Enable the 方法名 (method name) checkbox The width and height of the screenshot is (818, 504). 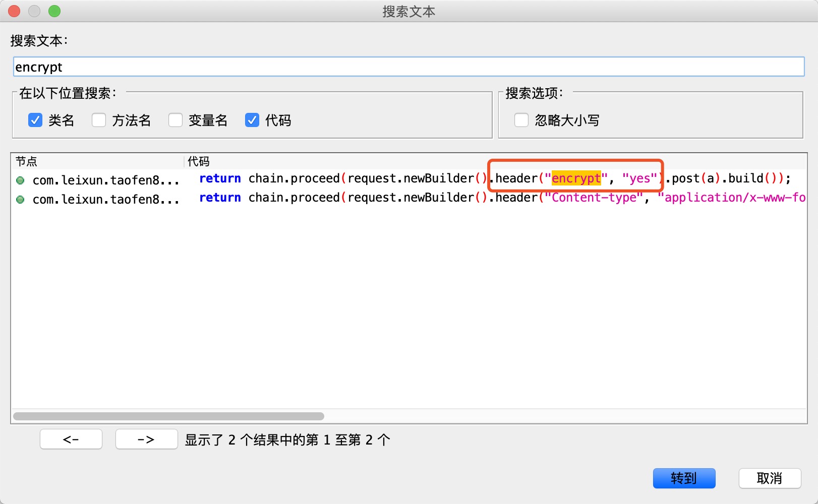tap(99, 120)
